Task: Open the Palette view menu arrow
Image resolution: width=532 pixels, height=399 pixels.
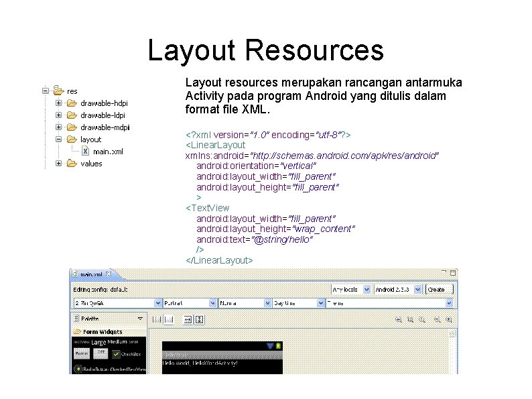Action: point(140,319)
